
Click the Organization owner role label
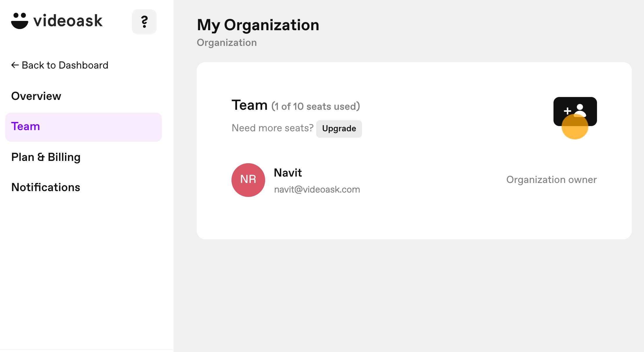(551, 180)
